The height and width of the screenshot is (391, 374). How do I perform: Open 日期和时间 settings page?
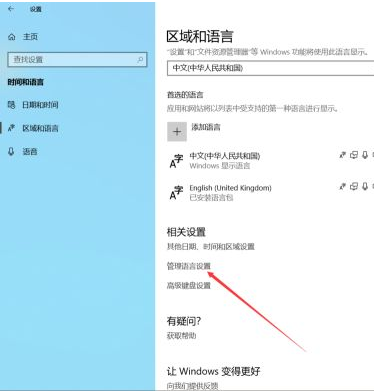pyautogui.click(x=40, y=105)
